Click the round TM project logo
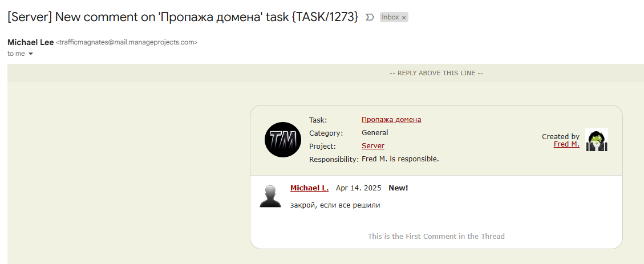The width and height of the screenshot is (644, 264). pyautogui.click(x=283, y=140)
